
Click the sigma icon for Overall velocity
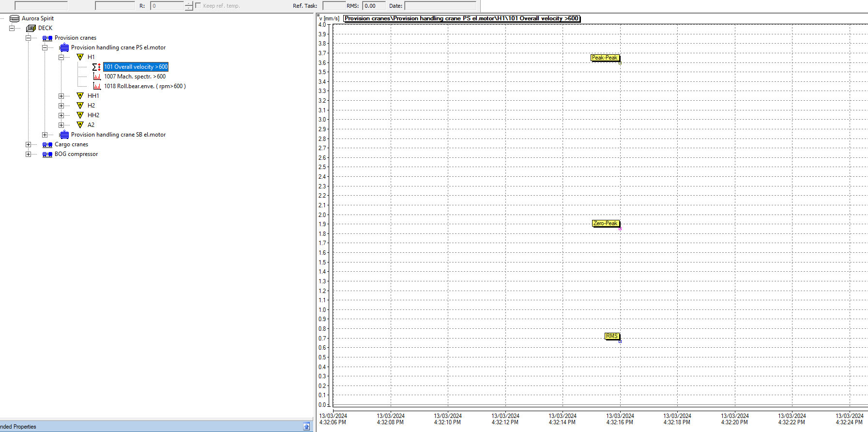tap(96, 67)
